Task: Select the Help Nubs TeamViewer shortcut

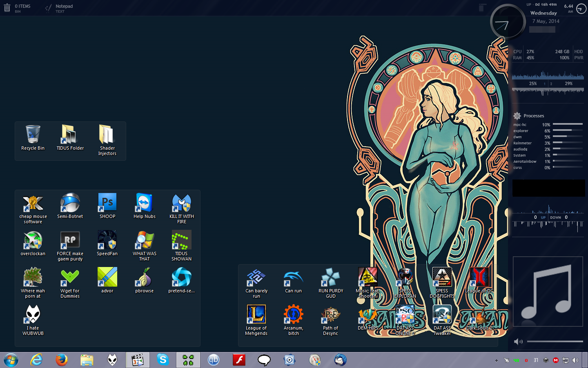Action: (145, 206)
